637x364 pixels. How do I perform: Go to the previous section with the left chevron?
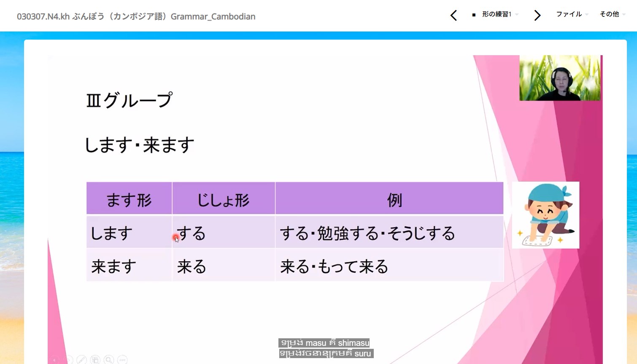453,16
